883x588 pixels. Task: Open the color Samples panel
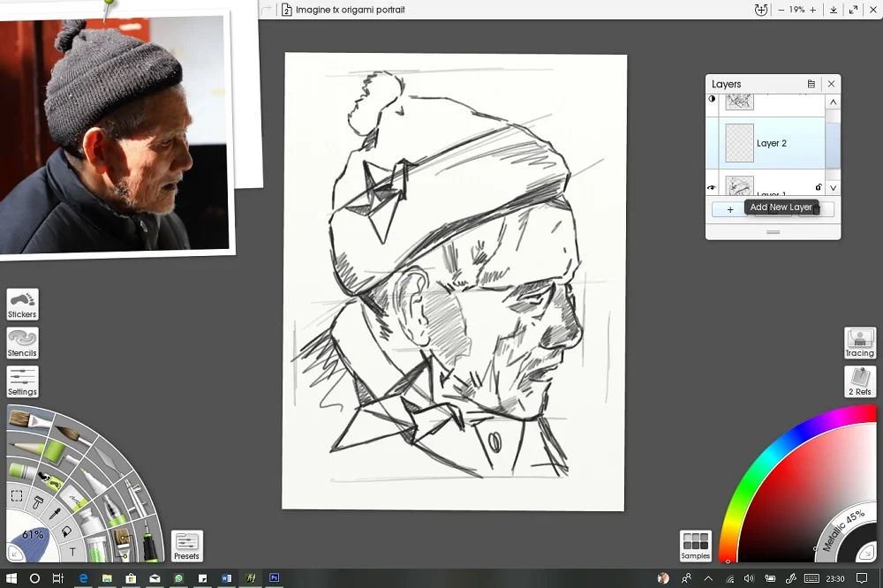pyautogui.click(x=696, y=546)
